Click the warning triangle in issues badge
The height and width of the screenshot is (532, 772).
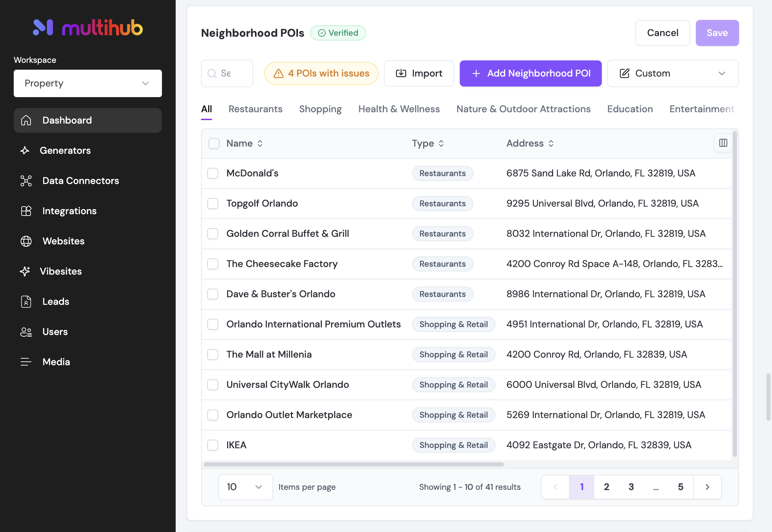[278, 73]
